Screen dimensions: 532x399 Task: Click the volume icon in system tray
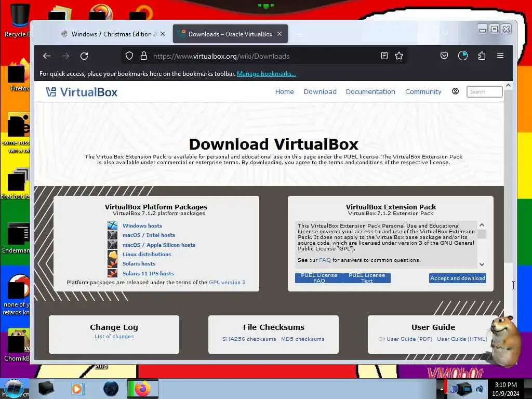(480, 389)
